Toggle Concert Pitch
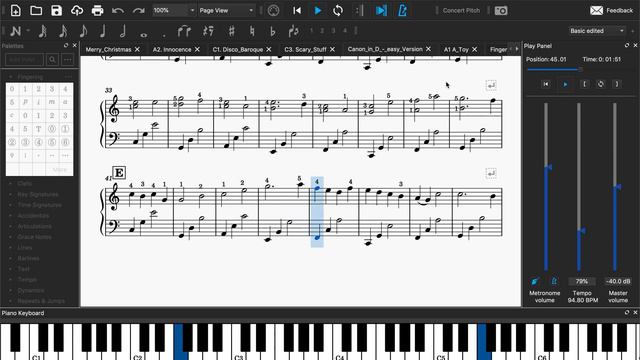The image size is (640, 360). pyautogui.click(x=461, y=11)
